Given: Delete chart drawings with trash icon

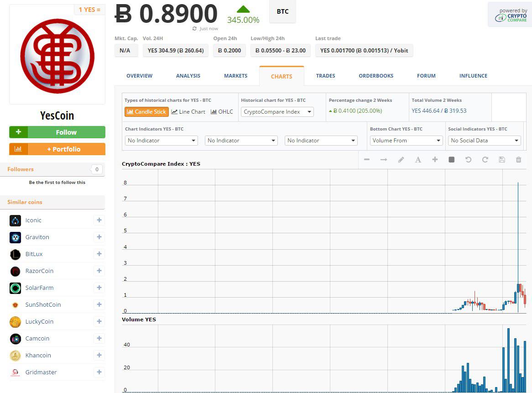Looking at the screenshot, I should [519, 159].
